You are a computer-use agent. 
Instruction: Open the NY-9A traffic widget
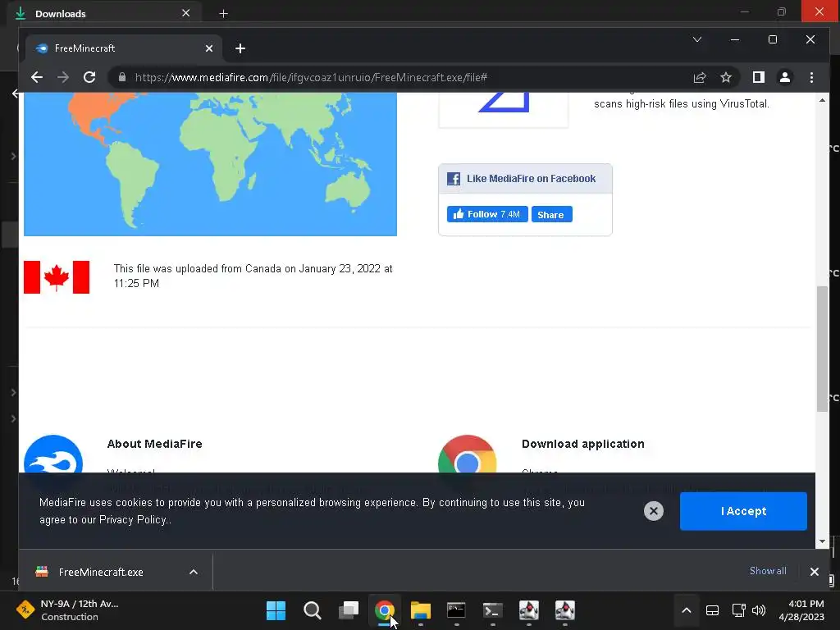coord(69,610)
